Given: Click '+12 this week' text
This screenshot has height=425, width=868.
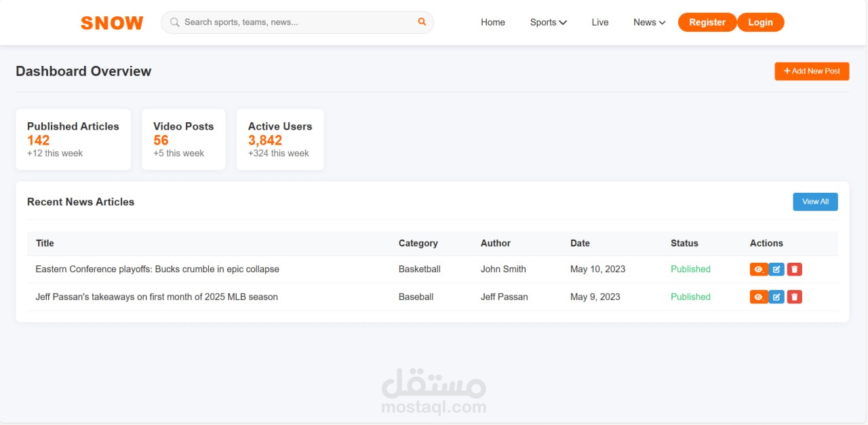Looking at the screenshot, I should click(55, 153).
